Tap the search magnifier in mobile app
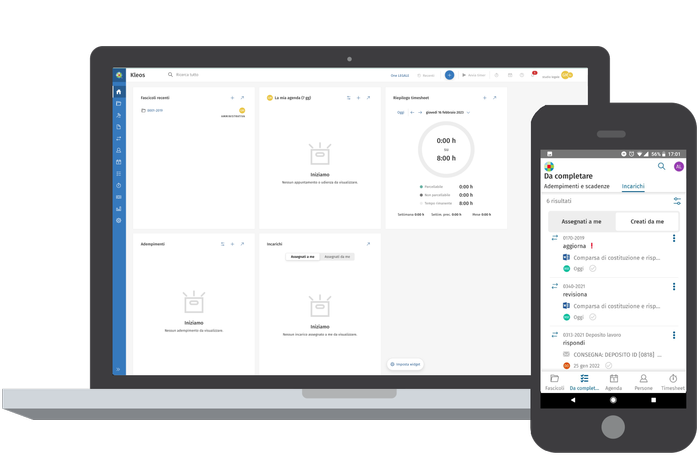This screenshot has width=700, height=467. 660,167
